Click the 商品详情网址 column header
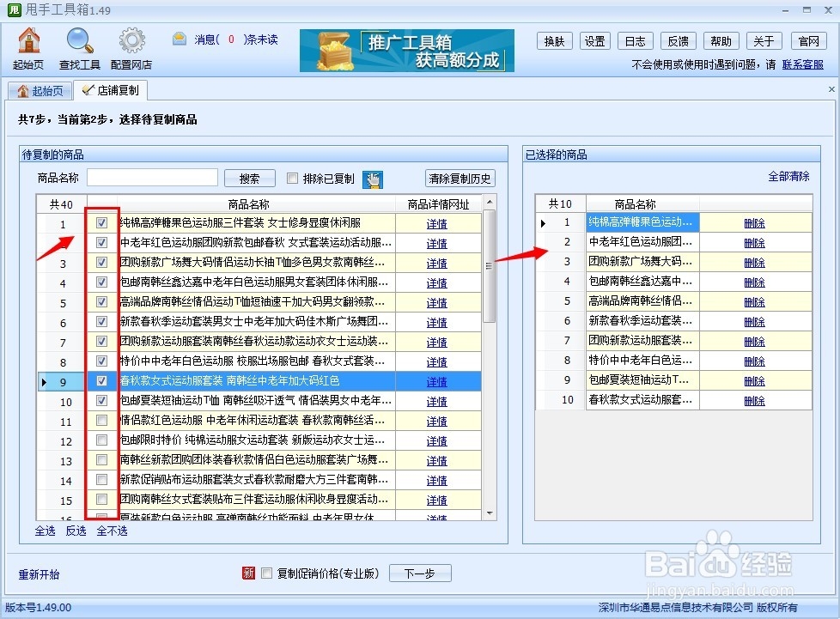This screenshot has height=619, width=840. 438,204
